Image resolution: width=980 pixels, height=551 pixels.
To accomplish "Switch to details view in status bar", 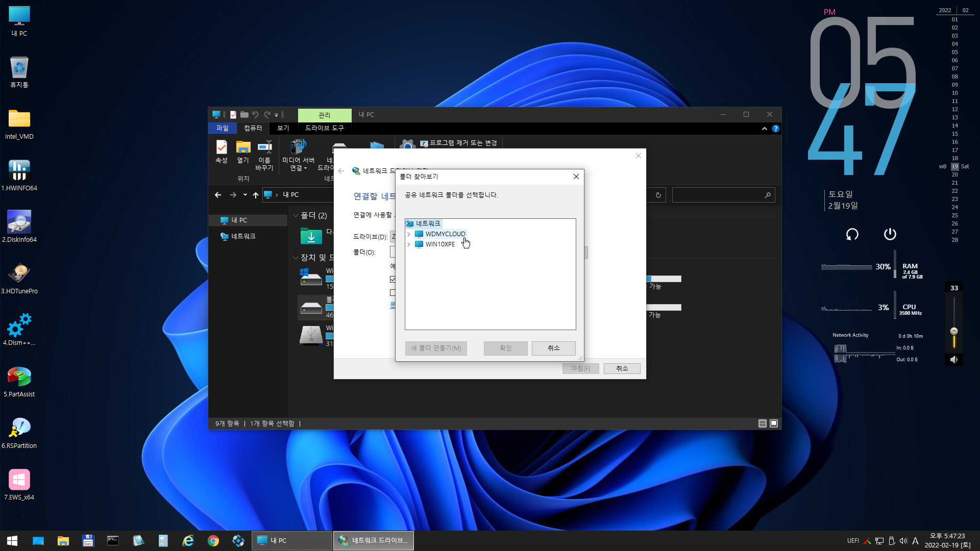I will click(763, 423).
